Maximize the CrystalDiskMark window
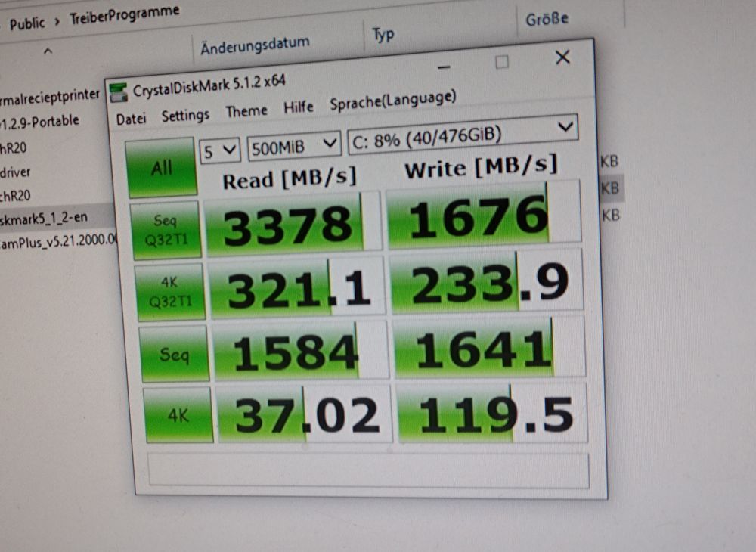 click(x=502, y=62)
